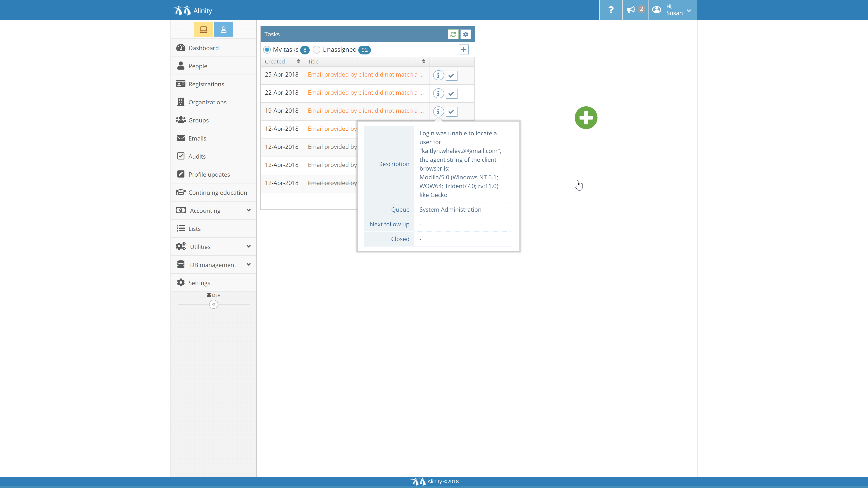Image resolution: width=868 pixels, height=488 pixels.
Task: Open Organizations in the sidebar
Action: pyautogui.click(x=213, y=102)
